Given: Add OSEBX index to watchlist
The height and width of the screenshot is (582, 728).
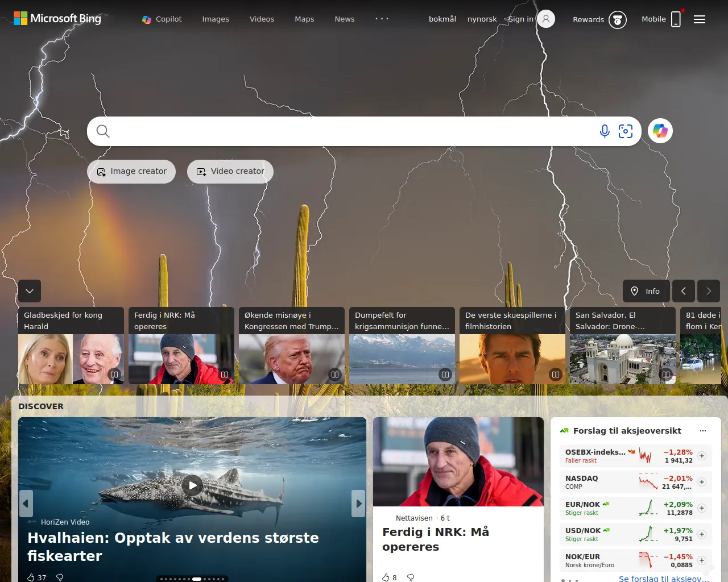Looking at the screenshot, I should [702, 456].
